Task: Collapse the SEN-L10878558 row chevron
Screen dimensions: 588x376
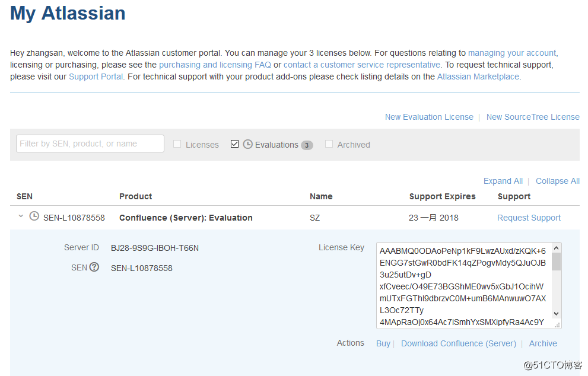Action: pyautogui.click(x=21, y=216)
